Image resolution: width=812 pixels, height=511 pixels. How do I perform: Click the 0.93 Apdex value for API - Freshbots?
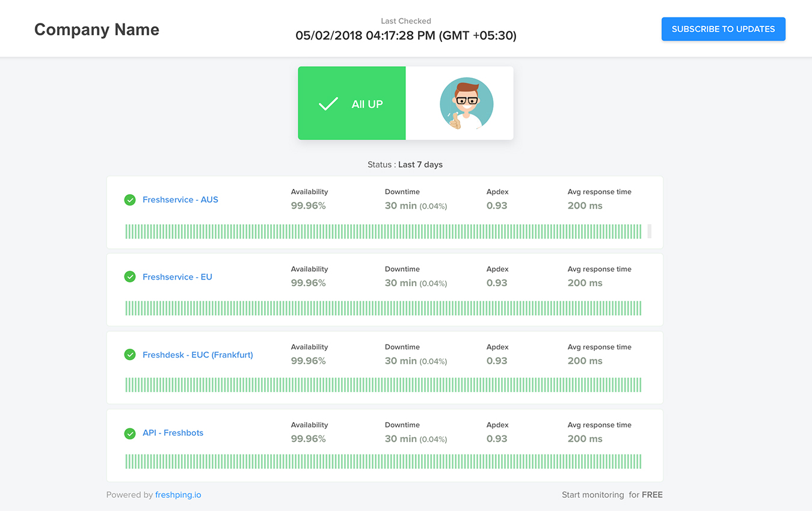click(497, 439)
